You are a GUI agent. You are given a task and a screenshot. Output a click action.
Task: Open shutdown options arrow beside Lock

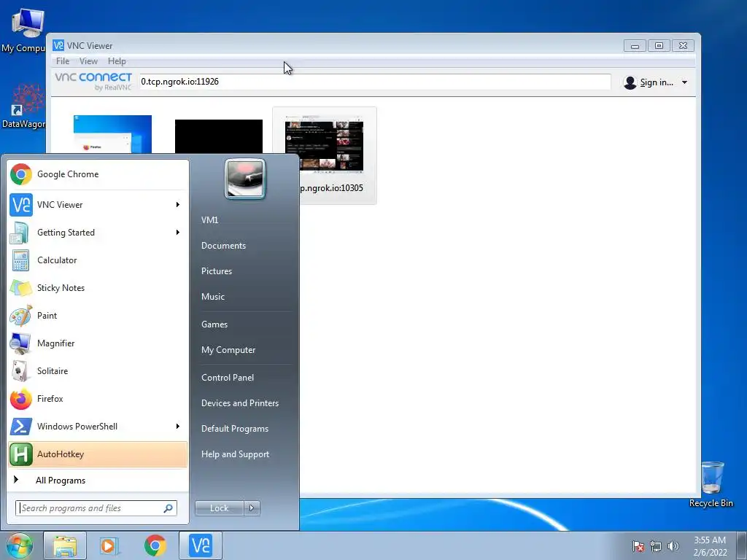(x=252, y=508)
